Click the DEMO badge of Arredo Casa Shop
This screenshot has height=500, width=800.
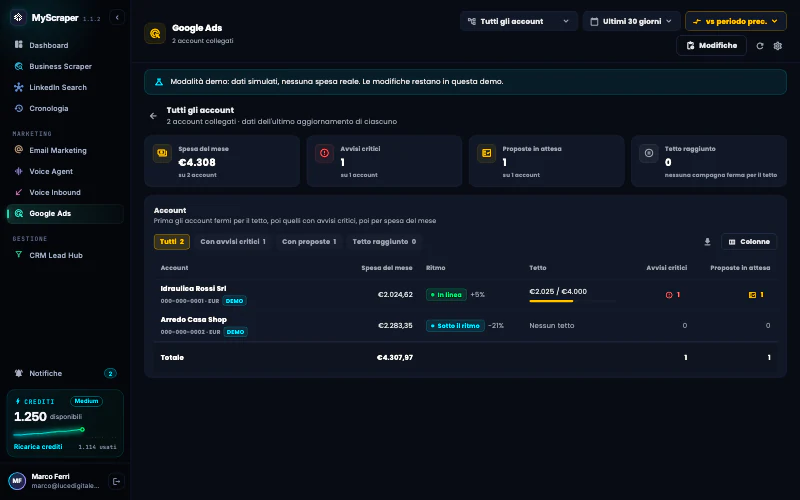coord(235,332)
